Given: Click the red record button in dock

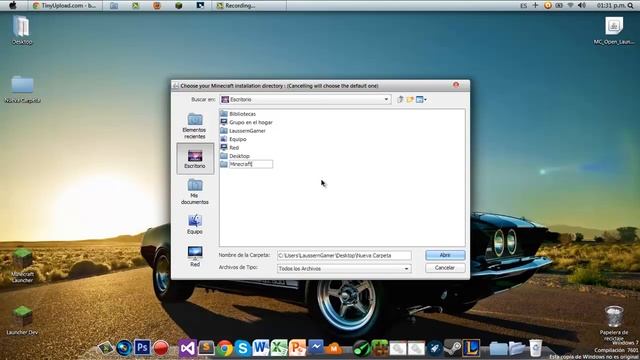Looking at the screenshot, I should (161, 348).
